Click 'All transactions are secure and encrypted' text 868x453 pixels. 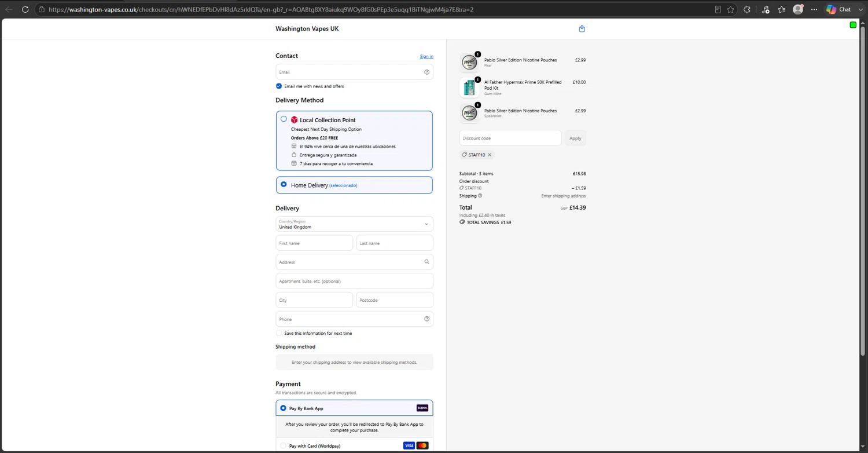(316, 393)
